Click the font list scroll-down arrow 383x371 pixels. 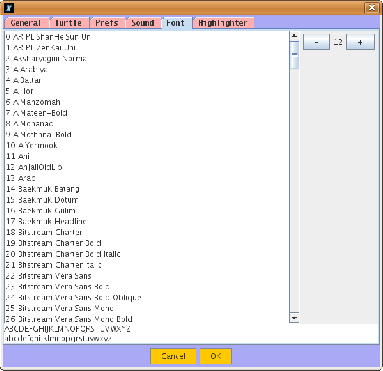click(294, 318)
